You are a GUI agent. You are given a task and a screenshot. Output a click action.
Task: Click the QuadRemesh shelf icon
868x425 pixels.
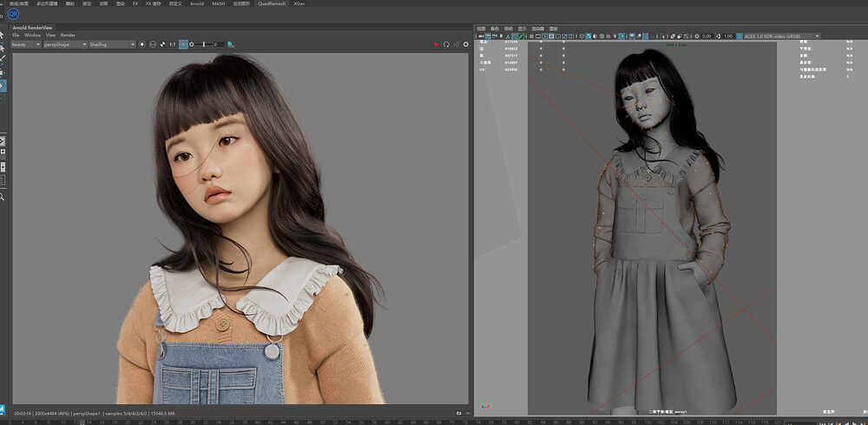tap(13, 15)
